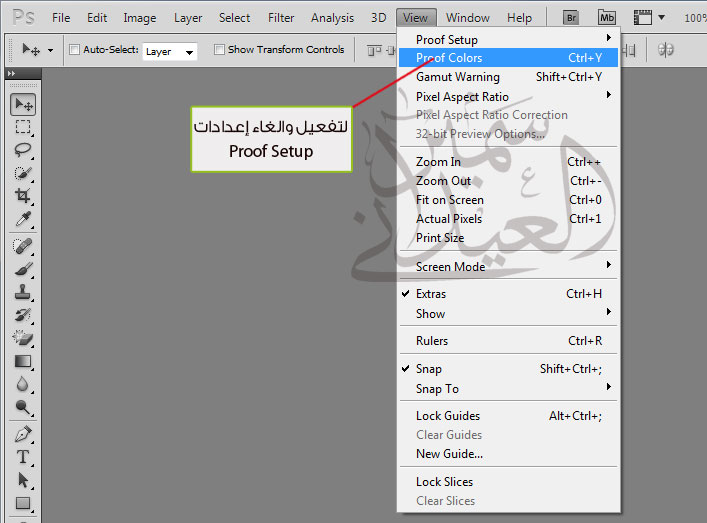Open Mini Bridge using the Mb icon
This screenshot has width=707, height=523.
(607, 17)
